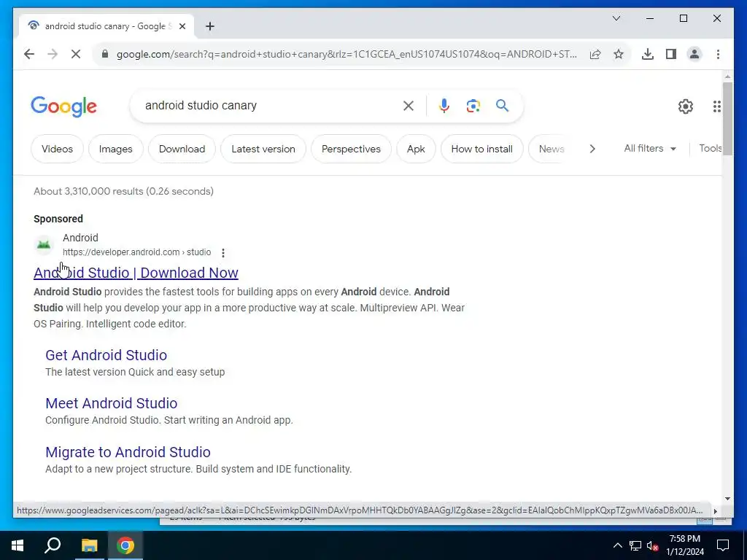The image size is (747, 560).
Task: Search by image with Lens icon
Action: 473,106
